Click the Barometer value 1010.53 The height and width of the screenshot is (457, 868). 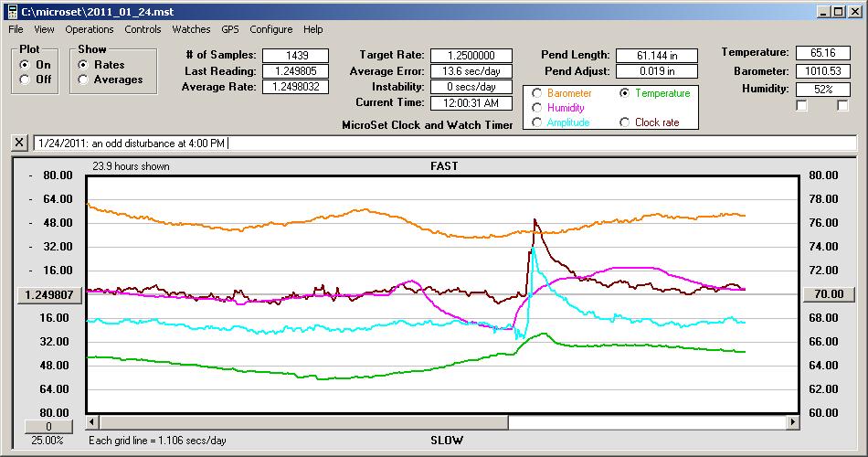pyautogui.click(x=822, y=71)
